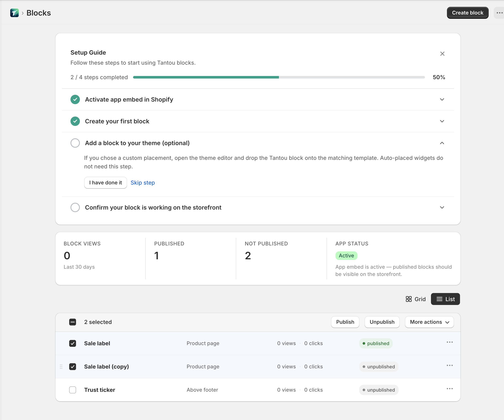
Task: Click the Sale label block name
Action: point(97,343)
